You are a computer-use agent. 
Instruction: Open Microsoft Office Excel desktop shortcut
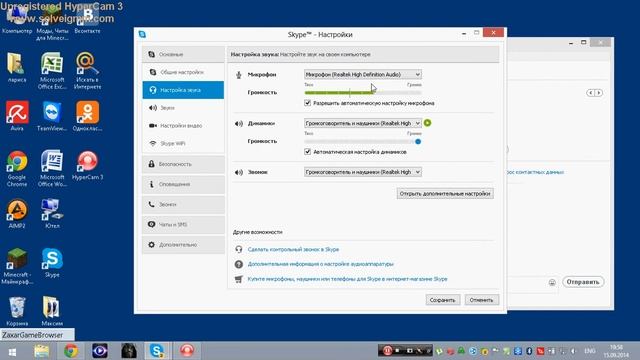coord(52,70)
